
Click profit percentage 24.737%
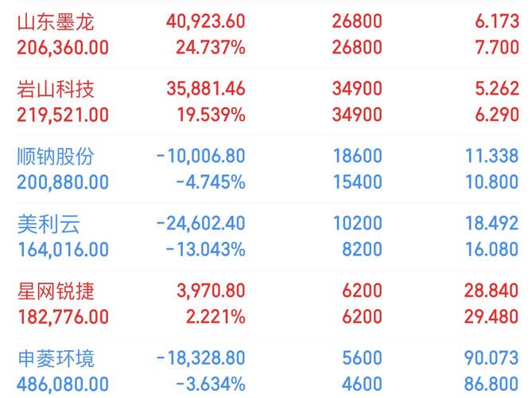(x=211, y=47)
